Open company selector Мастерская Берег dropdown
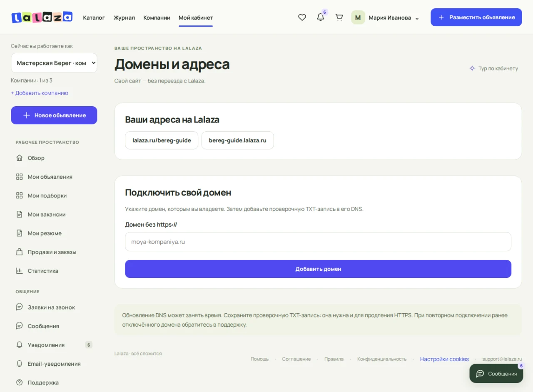The height and width of the screenshot is (392, 533). pos(54,63)
